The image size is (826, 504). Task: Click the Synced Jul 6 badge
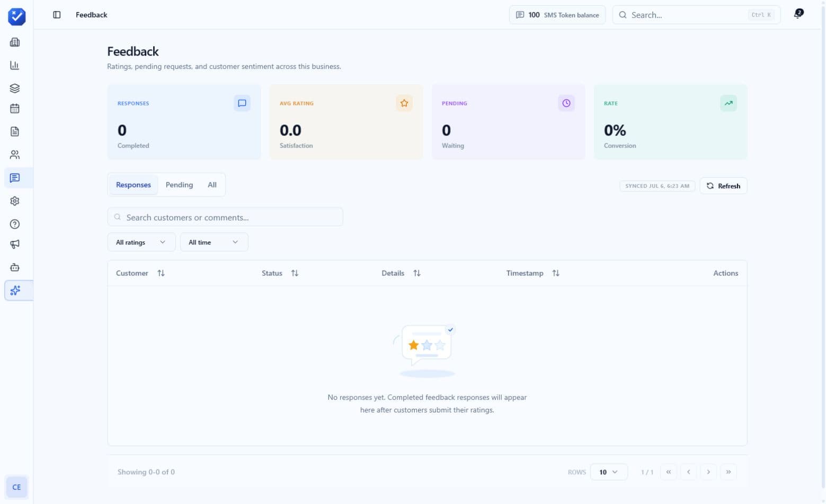pyautogui.click(x=657, y=186)
